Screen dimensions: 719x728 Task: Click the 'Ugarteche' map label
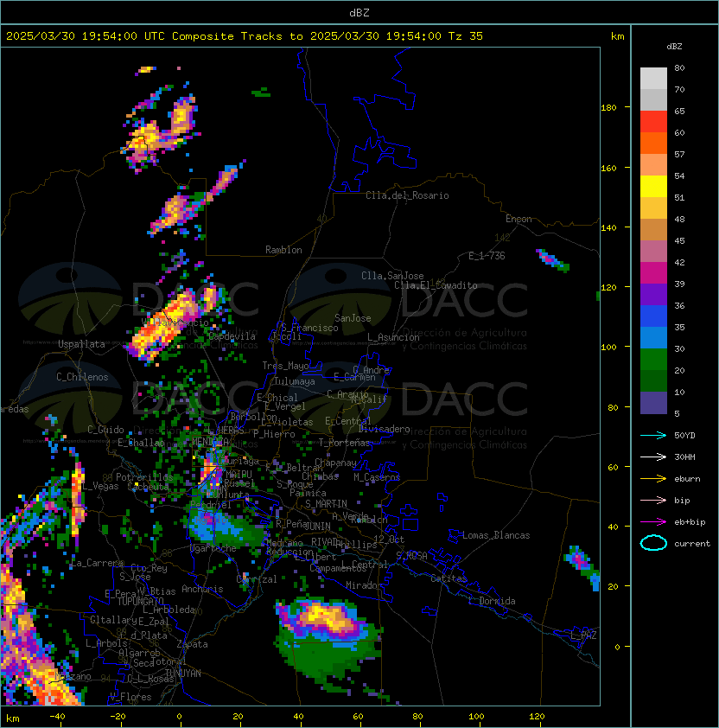coord(213,548)
